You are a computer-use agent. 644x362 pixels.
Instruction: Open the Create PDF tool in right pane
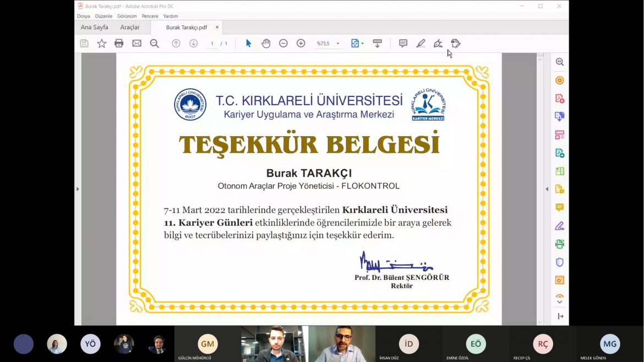point(559,98)
